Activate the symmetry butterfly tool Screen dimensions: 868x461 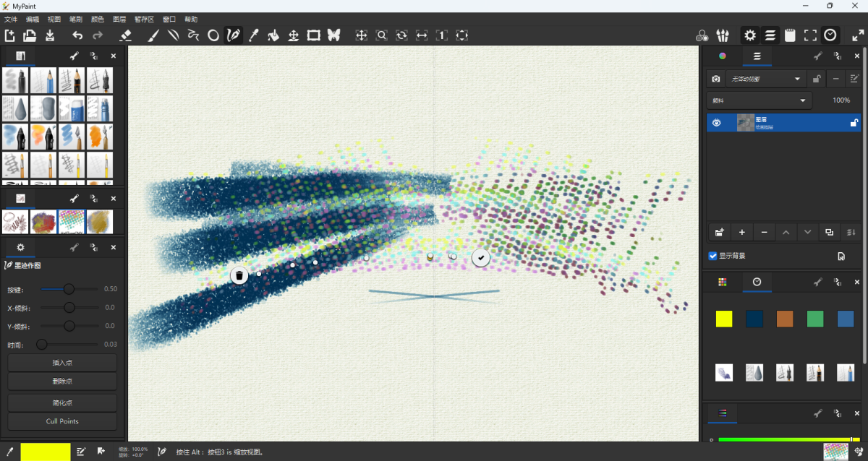pyautogui.click(x=333, y=35)
